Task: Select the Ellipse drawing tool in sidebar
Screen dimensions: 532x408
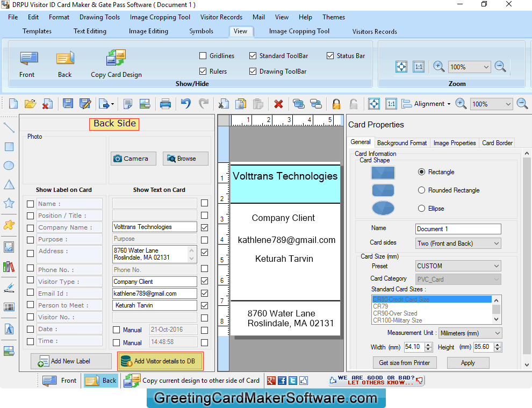Action: tap(9, 166)
